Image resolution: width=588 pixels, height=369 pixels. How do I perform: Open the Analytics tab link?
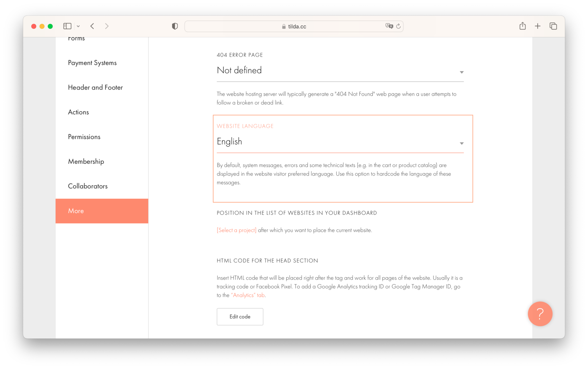247,295
